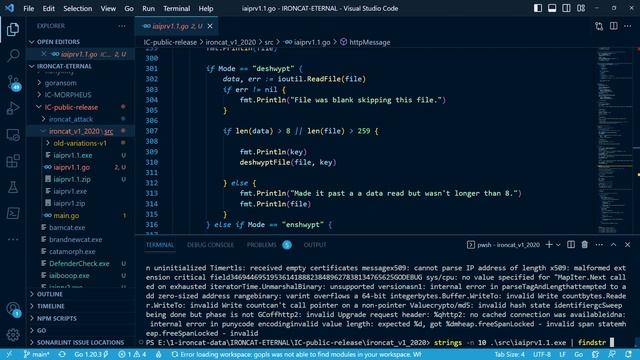Toggle bottom panel layout button

tap(552, 8)
